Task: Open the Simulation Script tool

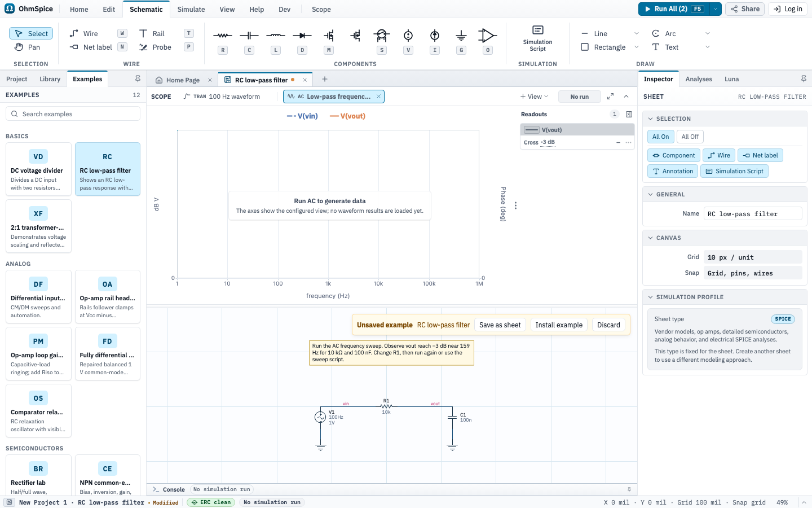Action: pos(537,38)
